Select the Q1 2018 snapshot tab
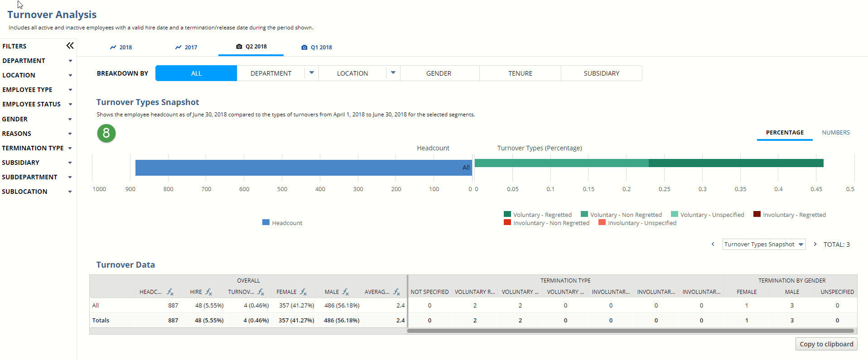Viewport: 868px width, 360px height. tap(317, 47)
